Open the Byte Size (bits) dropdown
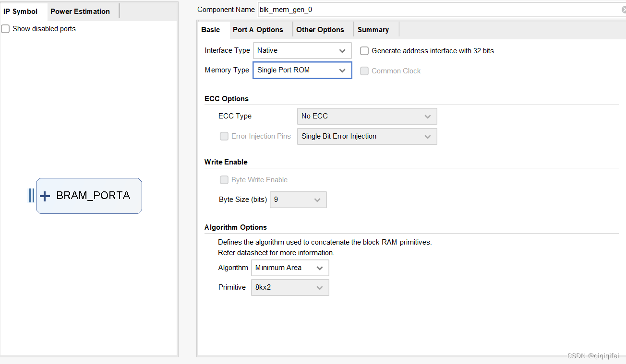 (298, 200)
